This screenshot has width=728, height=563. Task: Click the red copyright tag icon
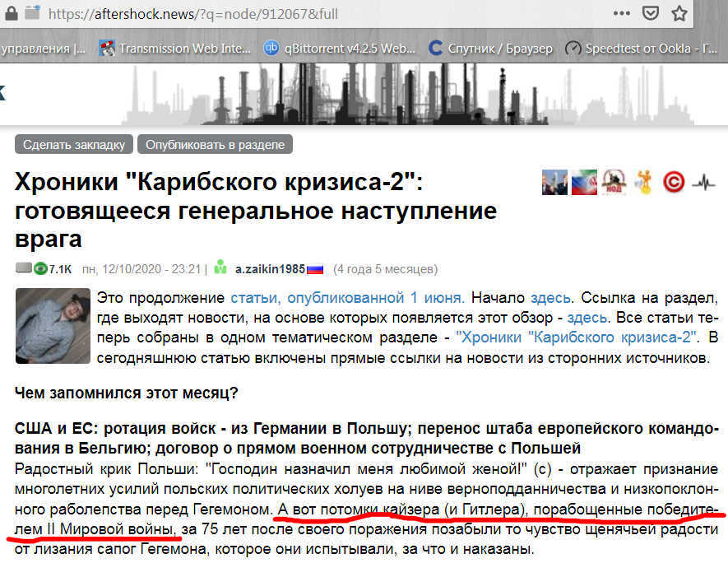(x=674, y=182)
